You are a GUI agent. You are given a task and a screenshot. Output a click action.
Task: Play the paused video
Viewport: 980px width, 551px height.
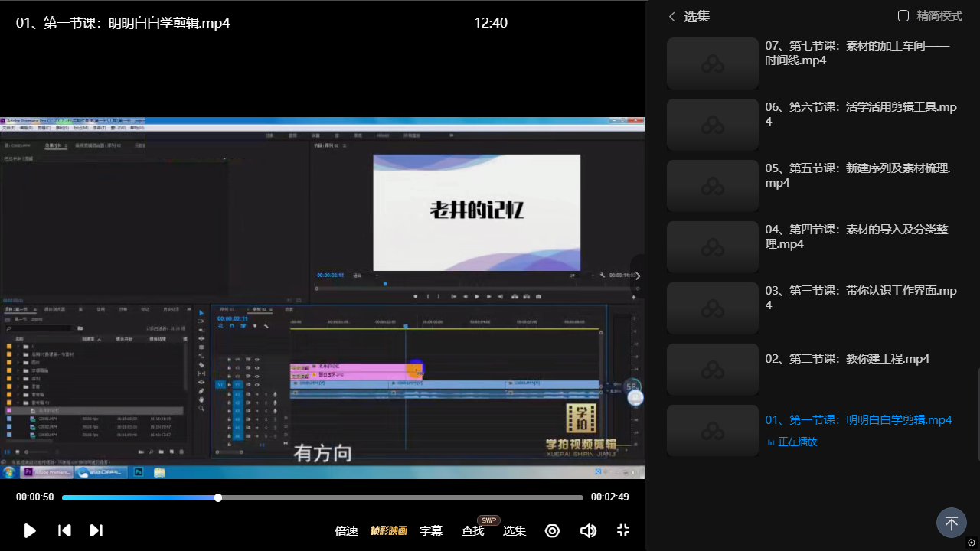pyautogui.click(x=30, y=530)
